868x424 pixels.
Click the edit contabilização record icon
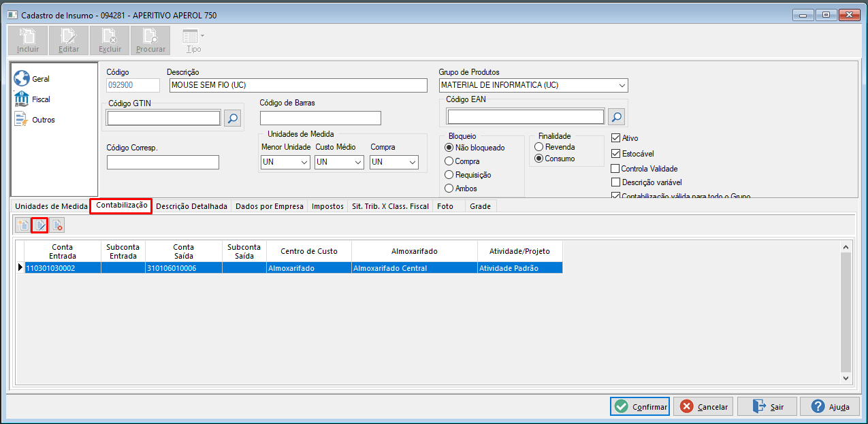39,225
